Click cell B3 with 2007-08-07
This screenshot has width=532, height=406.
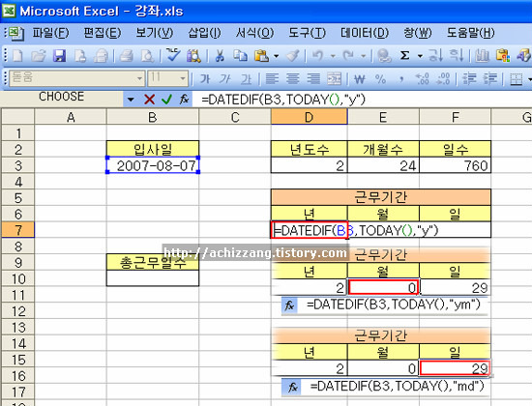click(x=153, y=166)
